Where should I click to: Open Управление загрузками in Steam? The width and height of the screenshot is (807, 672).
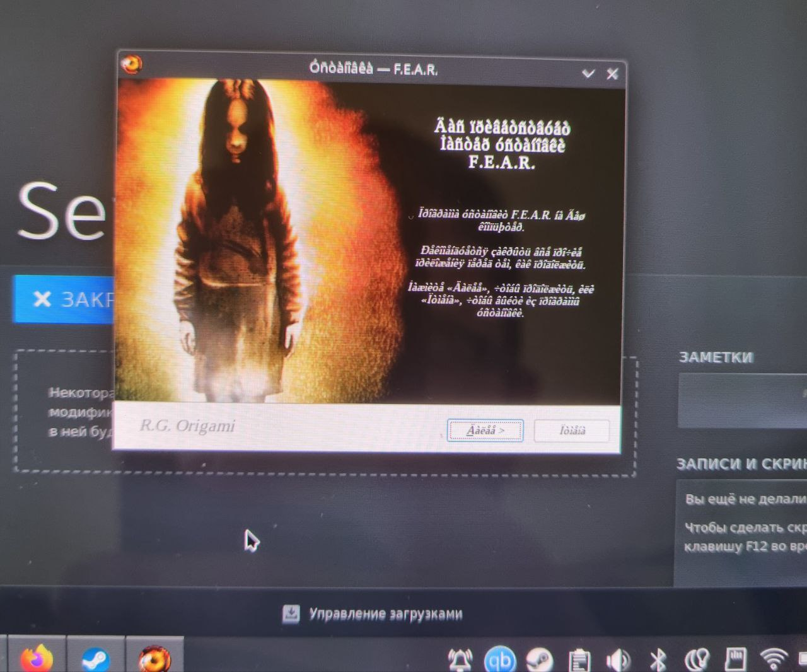[x=385, y=614]
